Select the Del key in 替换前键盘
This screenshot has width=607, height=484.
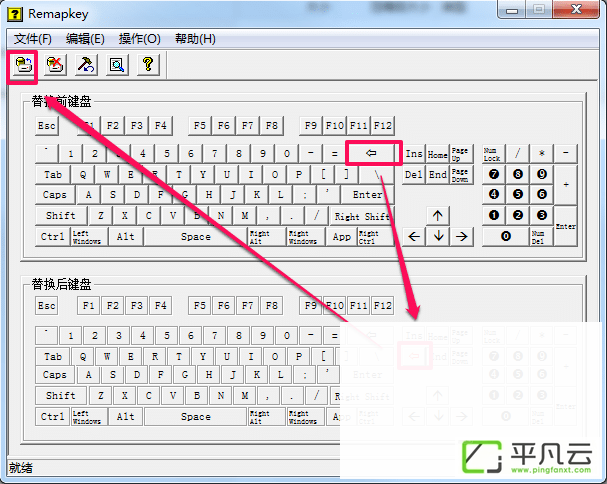point(414,175)
